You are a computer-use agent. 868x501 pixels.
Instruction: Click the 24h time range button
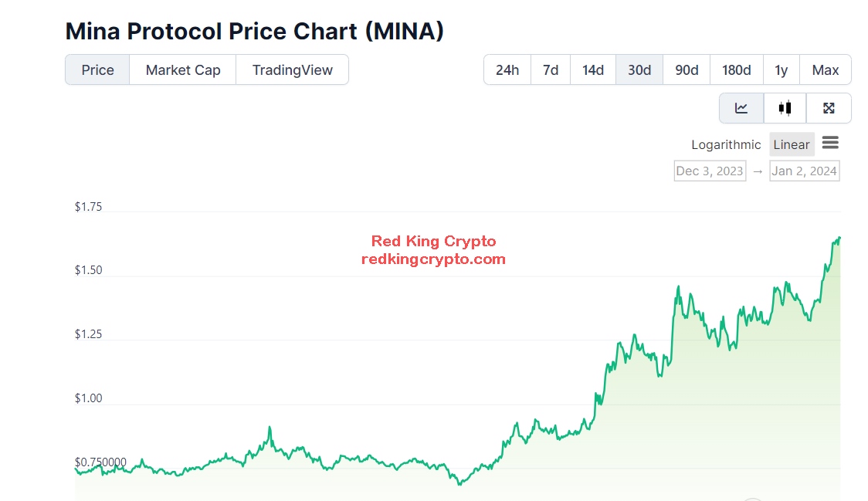pyautogui.click(x=507, y=69)
